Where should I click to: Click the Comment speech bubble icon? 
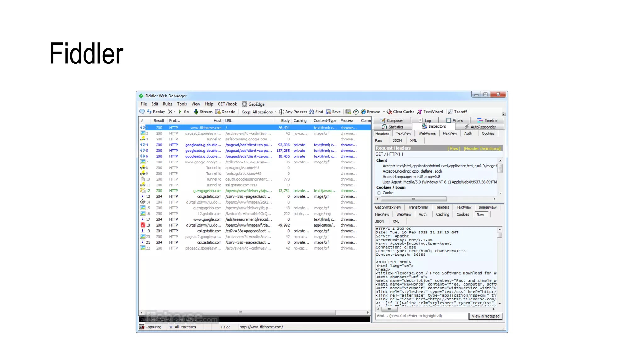(142, 112)
